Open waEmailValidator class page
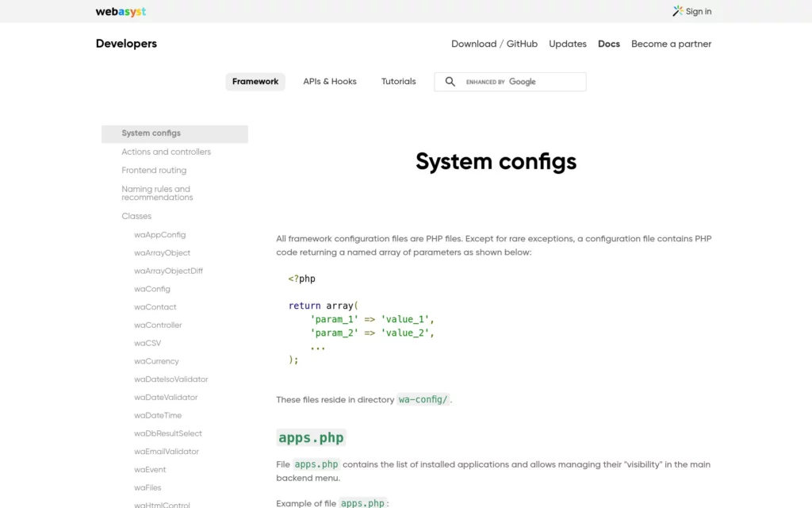Screen dimensions: 812x508 (x=167, y=452)
